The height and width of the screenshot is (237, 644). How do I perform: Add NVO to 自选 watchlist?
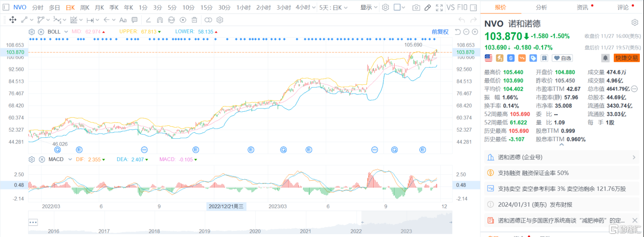click(x=562, y=58)
